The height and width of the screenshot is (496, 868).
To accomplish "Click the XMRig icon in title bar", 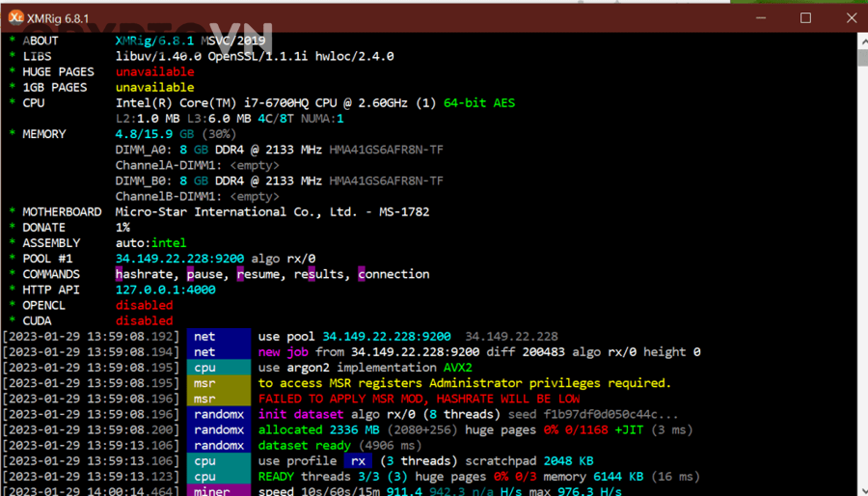I will tap(16, 17).
